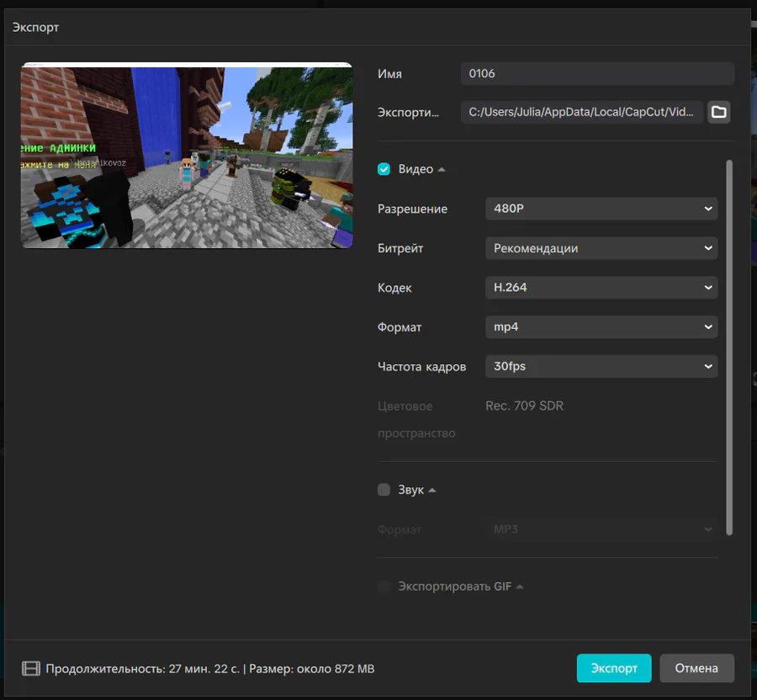This screenshot has width=757, height=700.
Task: Click the export path field
Action: tap(582, 112)
